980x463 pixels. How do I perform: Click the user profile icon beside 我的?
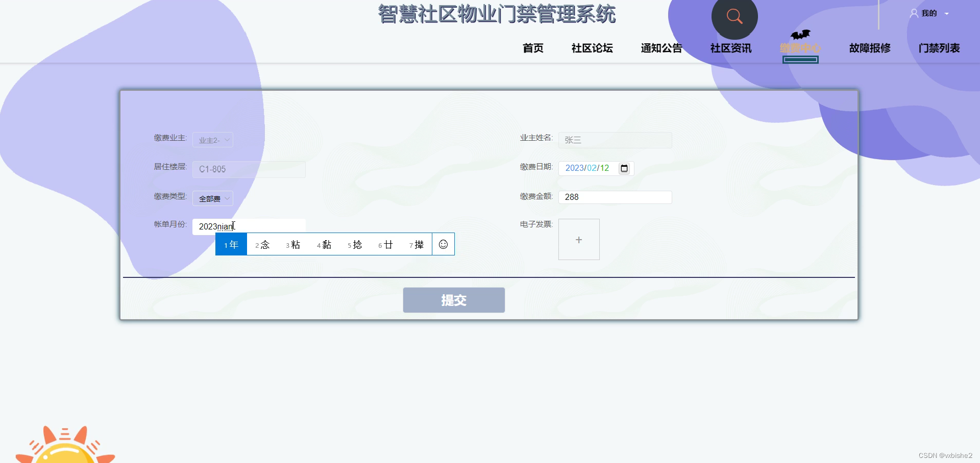click(x=914, y=13)
